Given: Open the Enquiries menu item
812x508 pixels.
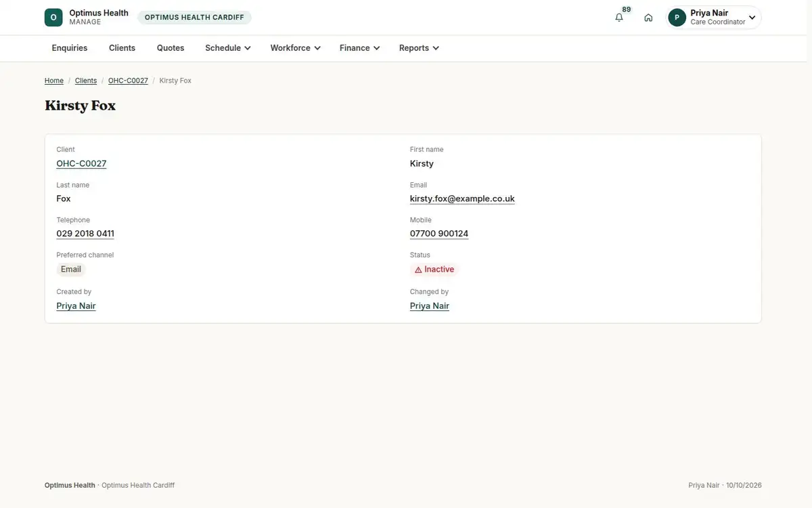Looking at the screenshot, I should (70, 48).
